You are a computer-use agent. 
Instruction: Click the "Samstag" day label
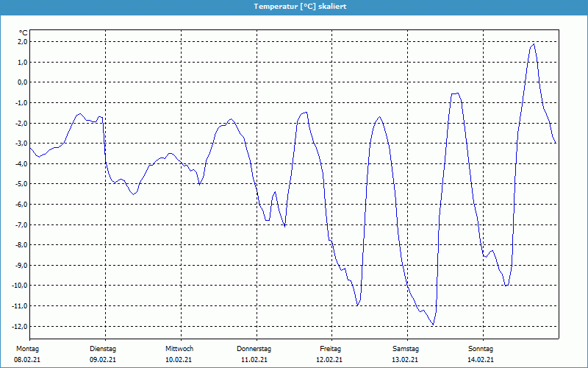coord(406,349)
